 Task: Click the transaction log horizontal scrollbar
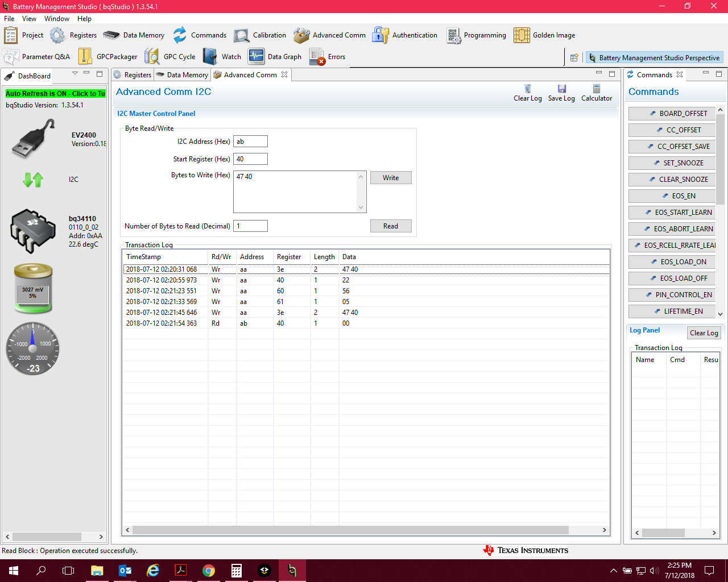(350, 530)
